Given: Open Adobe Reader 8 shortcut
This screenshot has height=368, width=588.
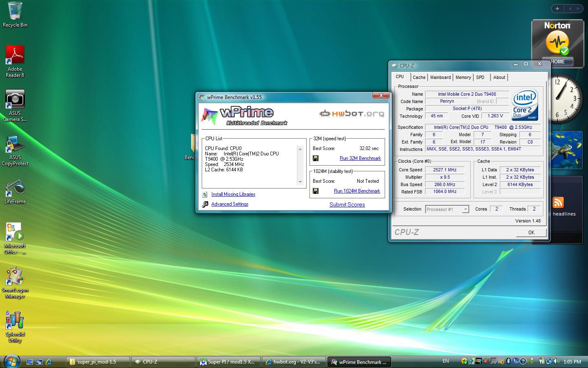Looking at the screenshot, I should coord(15,61).
